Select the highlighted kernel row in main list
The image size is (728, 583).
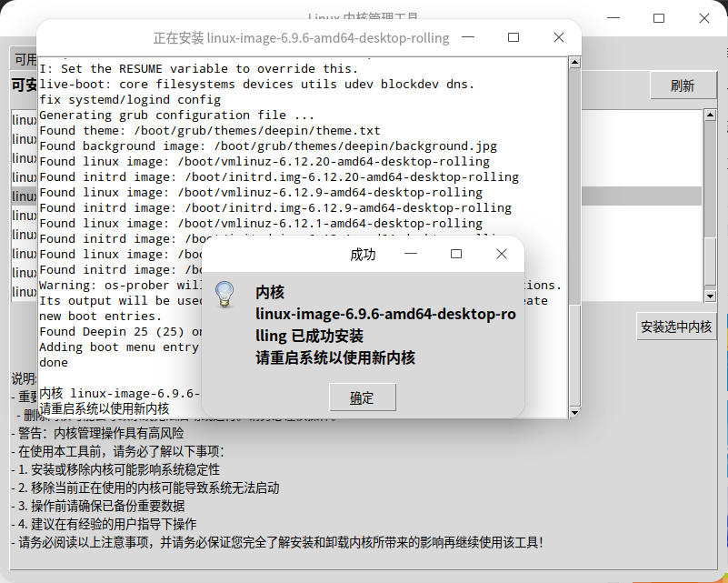(356, 196)
